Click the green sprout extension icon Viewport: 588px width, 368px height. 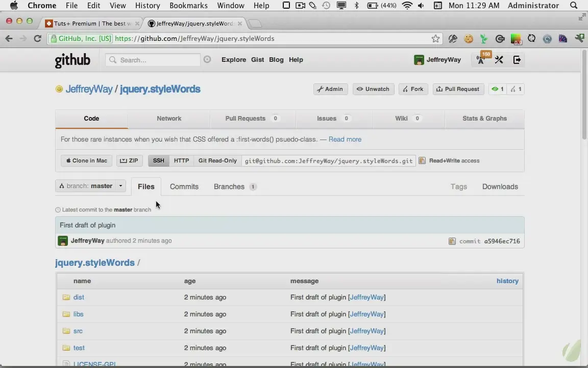pyautogui.click(x=484, y=38)
